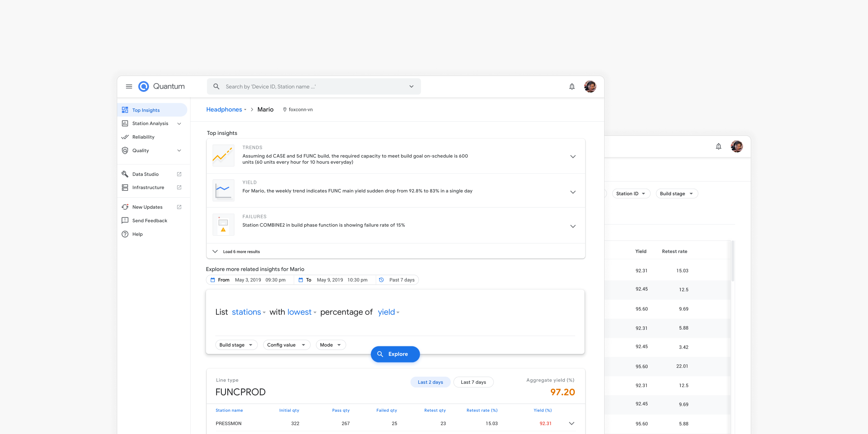Click the Yield insight chart icon
This screenshot has height=434, width=868.
[224, 190]
